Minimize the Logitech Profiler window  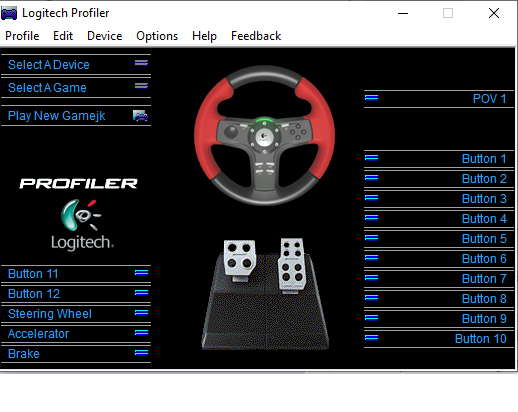pyautogui.click(x=403, y=13)
